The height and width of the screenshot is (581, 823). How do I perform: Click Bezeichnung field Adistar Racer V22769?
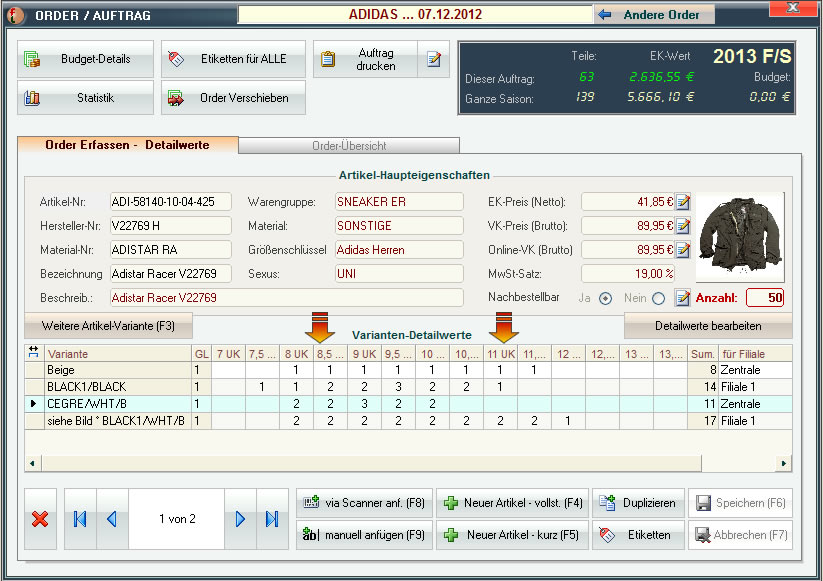click(x=171, y=273)
